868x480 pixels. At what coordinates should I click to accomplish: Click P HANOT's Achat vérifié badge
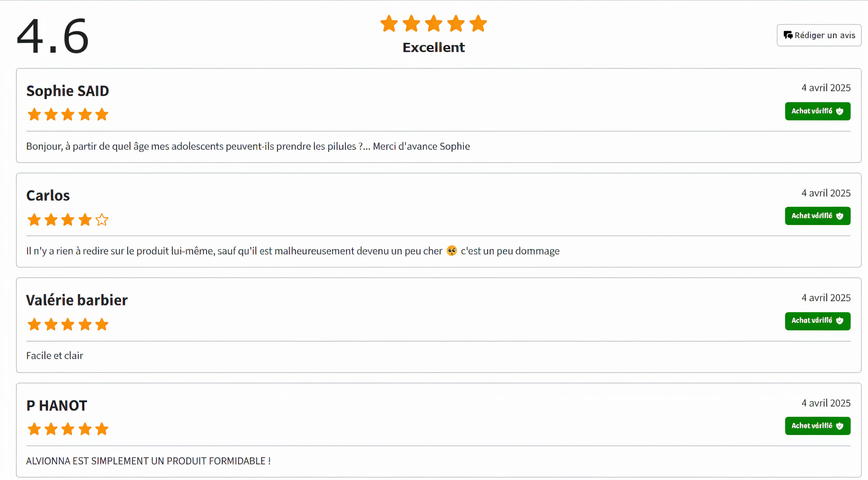[x=817, y=426]
